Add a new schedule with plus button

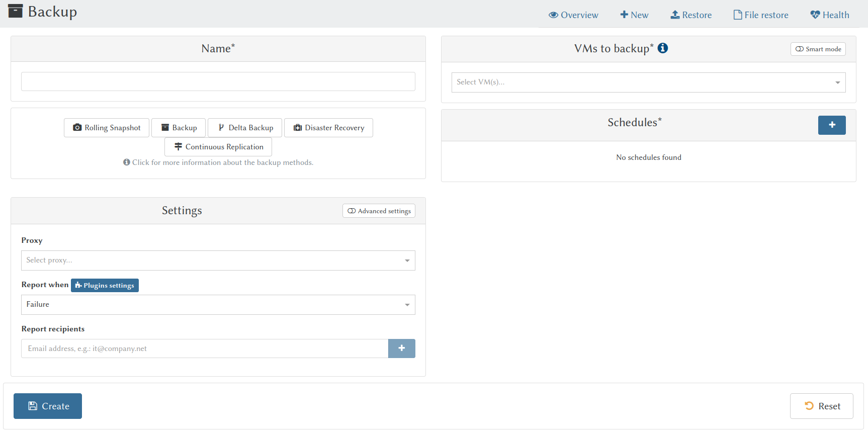pyautogui.click(x=831, y=125)
